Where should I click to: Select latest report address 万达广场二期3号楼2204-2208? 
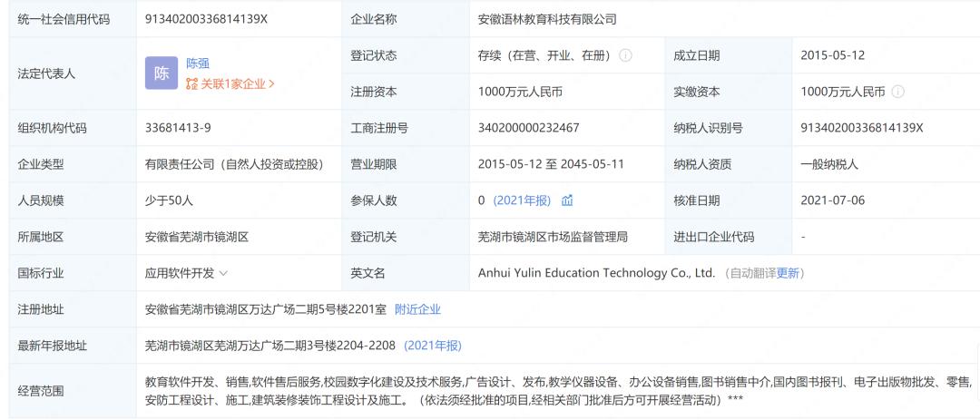coord(270,346)
